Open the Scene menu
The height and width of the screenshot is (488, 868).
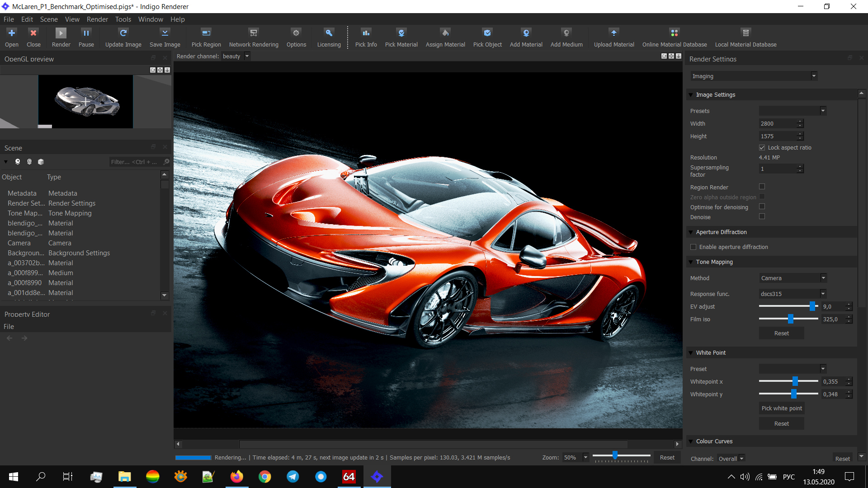[x=48, y=19]
